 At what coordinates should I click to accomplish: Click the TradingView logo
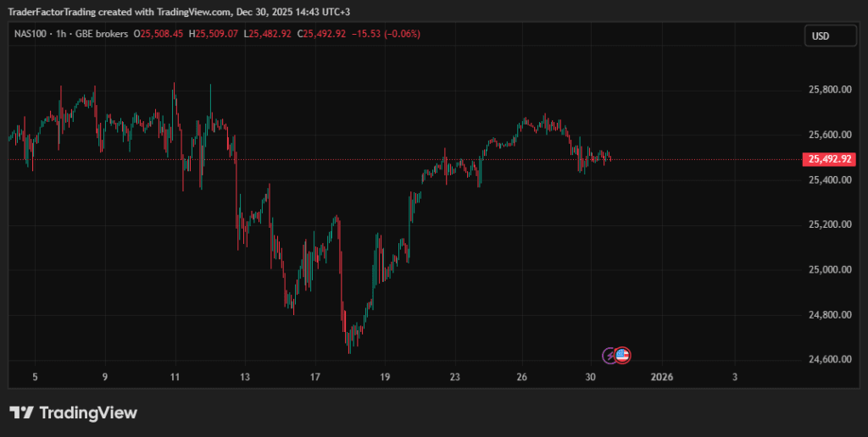73,412
